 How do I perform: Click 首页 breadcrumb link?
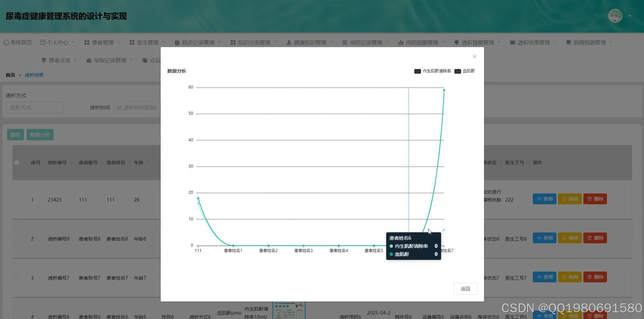10,75
